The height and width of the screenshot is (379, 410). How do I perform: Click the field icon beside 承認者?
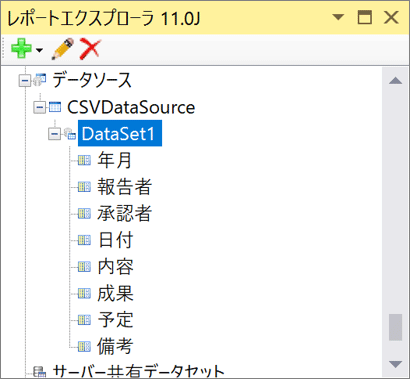pos(84,214)
